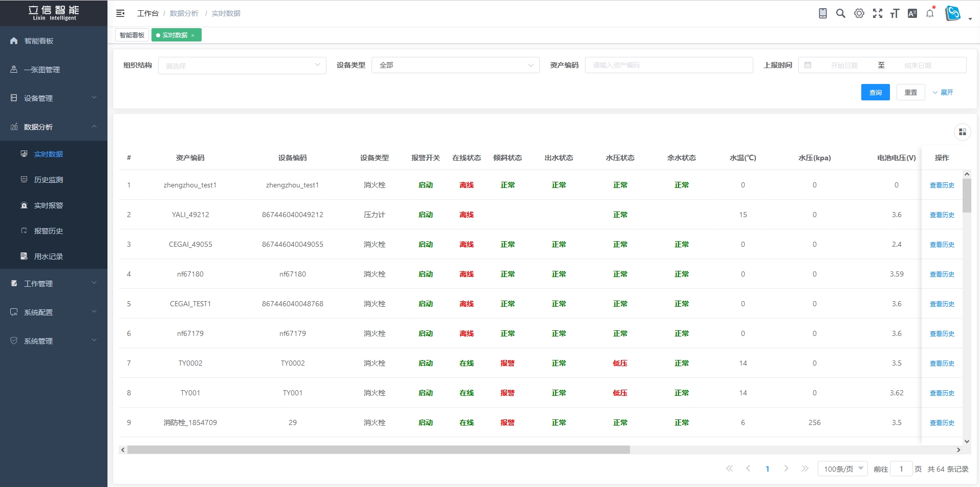Click the calendar icon in date range
This screenshot has height=487, width=980.
point(808,65)
